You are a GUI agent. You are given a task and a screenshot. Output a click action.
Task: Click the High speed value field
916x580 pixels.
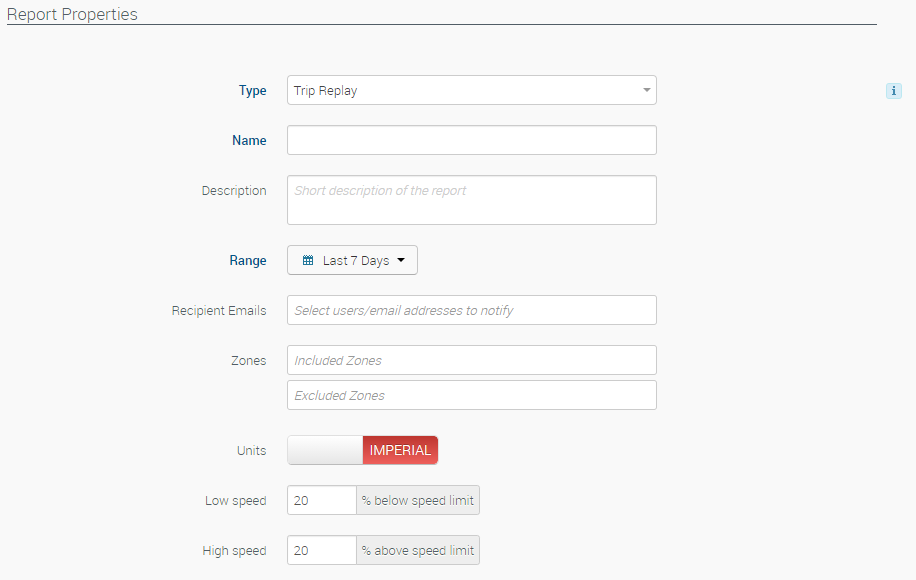pos(321,550)
